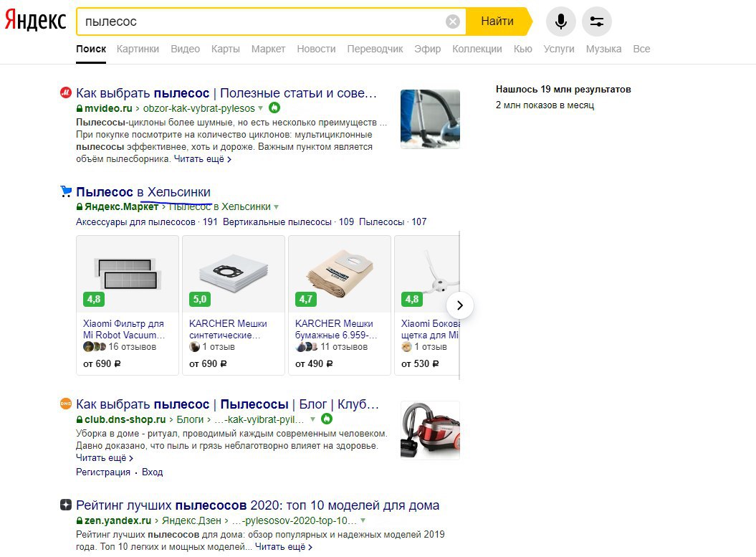Open mvideo vacuum cleaner thumbnail image

430,119
